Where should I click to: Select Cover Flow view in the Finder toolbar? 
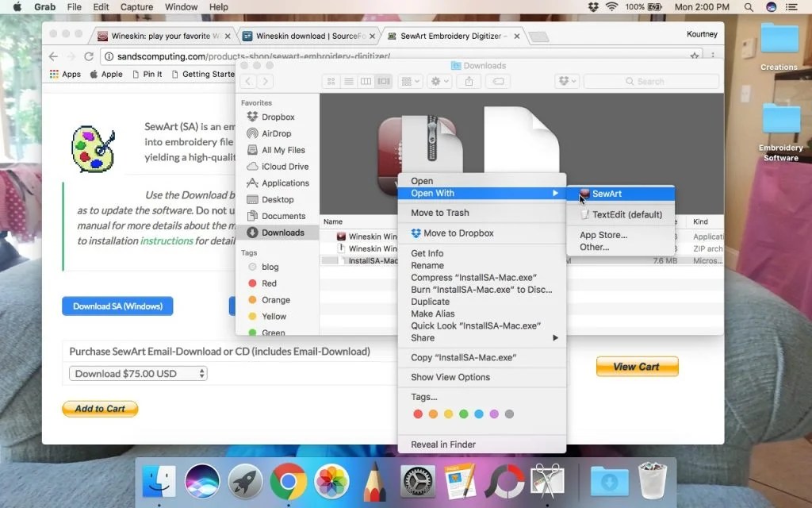click(x=385, y=81)
